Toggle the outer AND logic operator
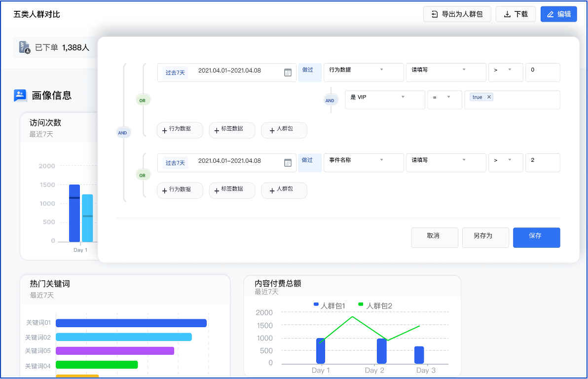The width and height of the screenshot is (588, 379). 123,133
